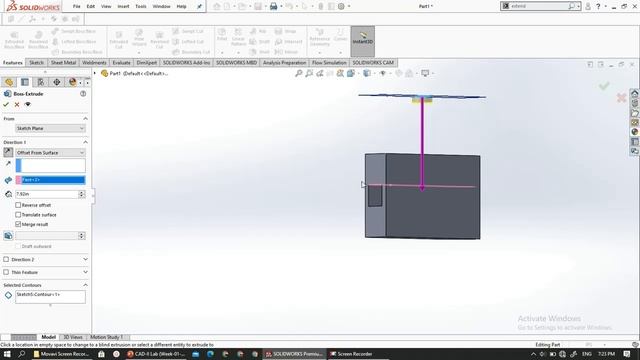
Task: Collapse the Selected Contours section chevron
Action: (x=85, y=285)
